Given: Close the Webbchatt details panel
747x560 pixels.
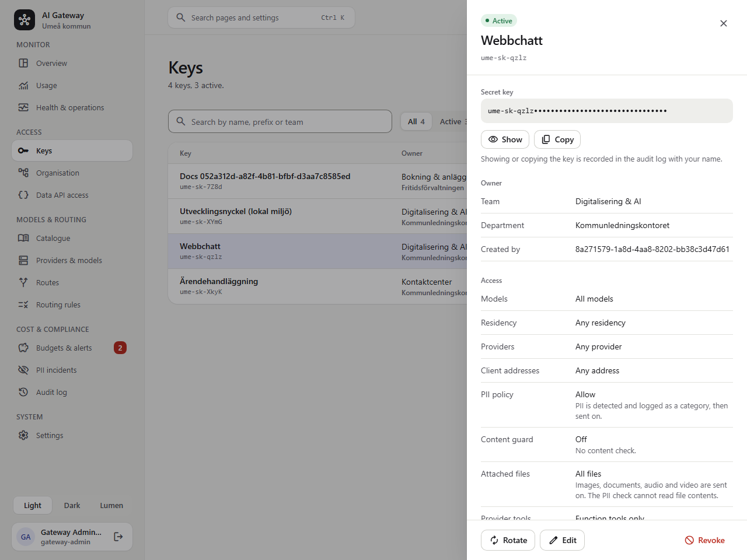Looking at the screenshot, I should pos(724,23).
